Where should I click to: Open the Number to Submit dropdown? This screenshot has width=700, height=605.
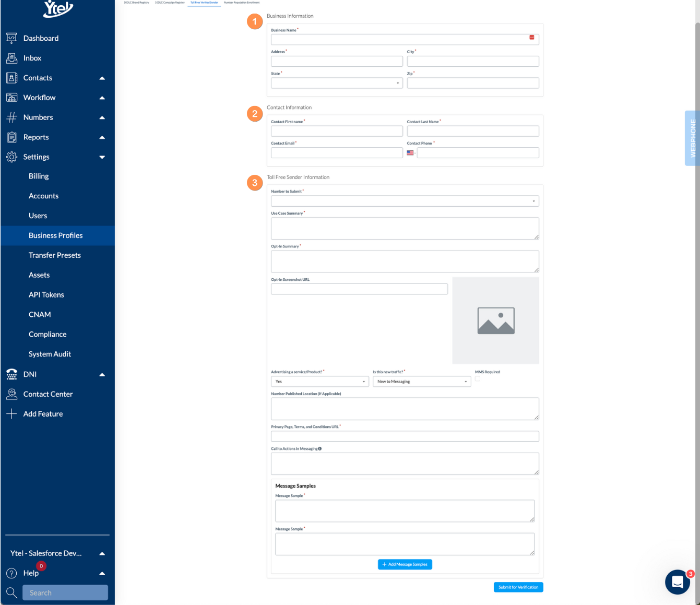pyautogui.click(x=405, y=201)
